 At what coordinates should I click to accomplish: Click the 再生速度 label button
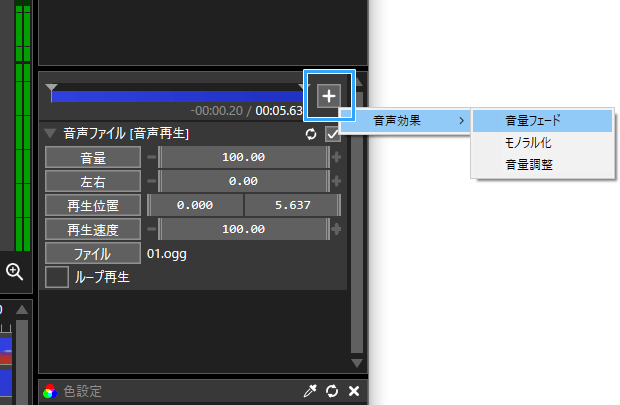pos(93,229)
